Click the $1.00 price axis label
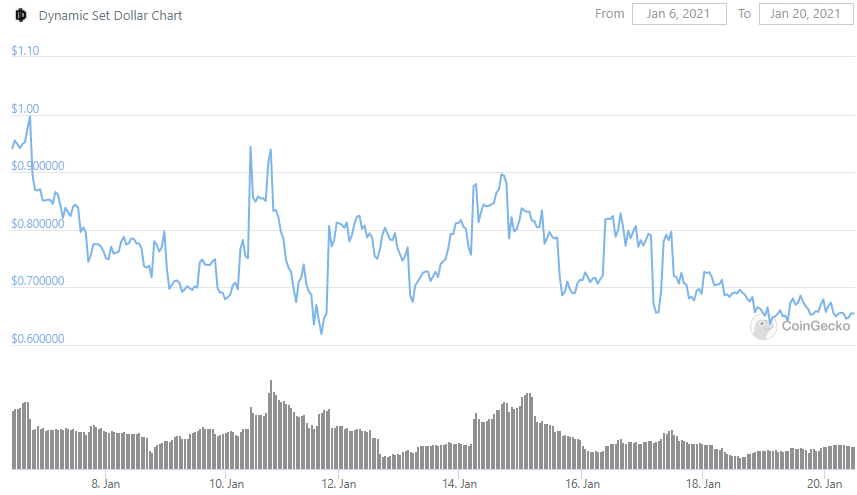The image size is (857, 495). [x=25, y=109]
